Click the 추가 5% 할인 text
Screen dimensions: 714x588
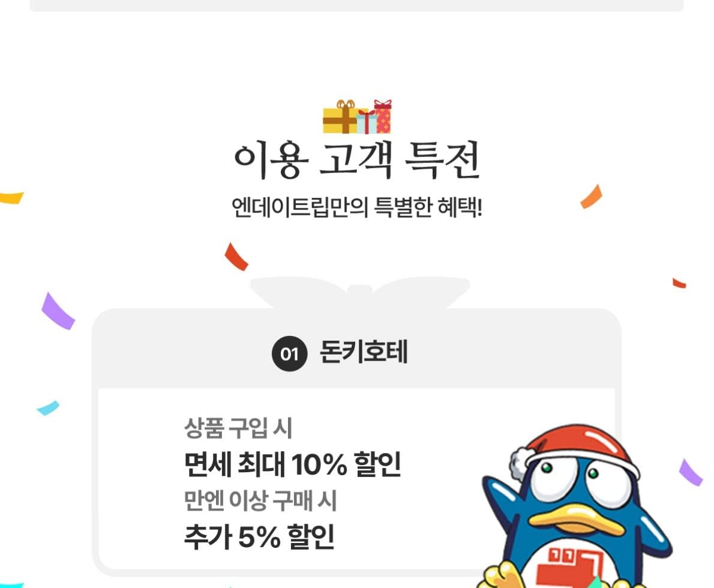pos(260,536)
